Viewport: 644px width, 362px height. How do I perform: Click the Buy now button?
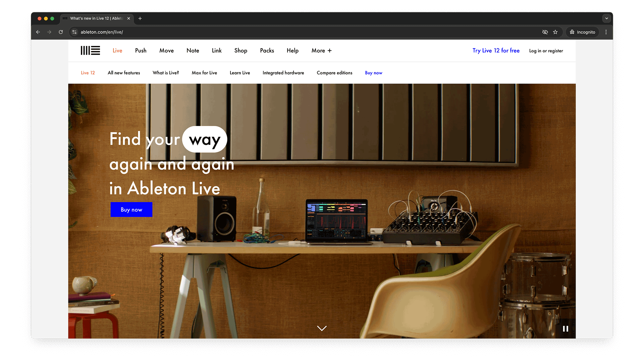(x=131, y=209)
